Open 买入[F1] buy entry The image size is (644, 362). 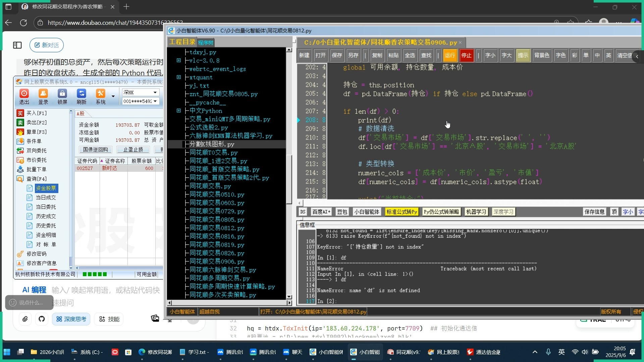click(36, 113)
